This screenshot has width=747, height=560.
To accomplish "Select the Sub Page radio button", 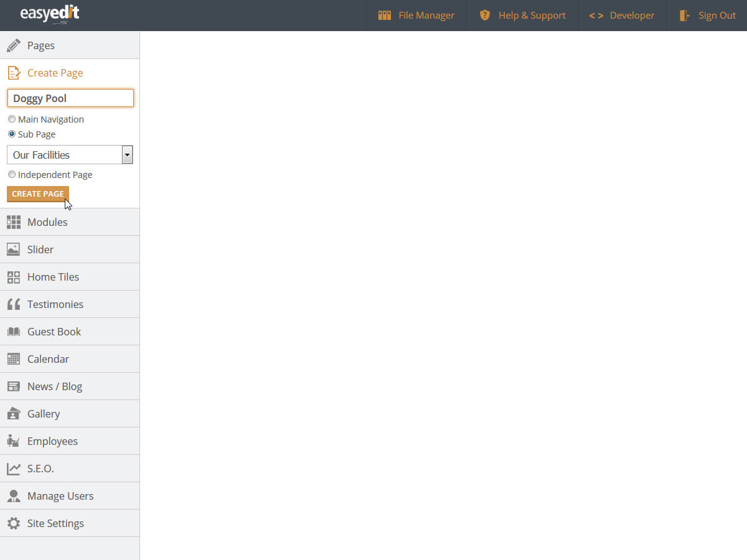I will point(12,134).
